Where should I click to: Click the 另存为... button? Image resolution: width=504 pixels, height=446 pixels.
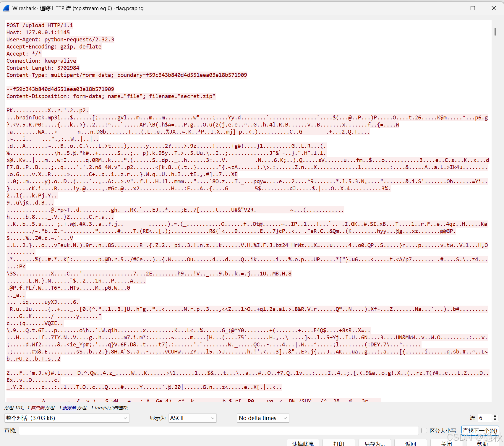click(x=374, y=443)
